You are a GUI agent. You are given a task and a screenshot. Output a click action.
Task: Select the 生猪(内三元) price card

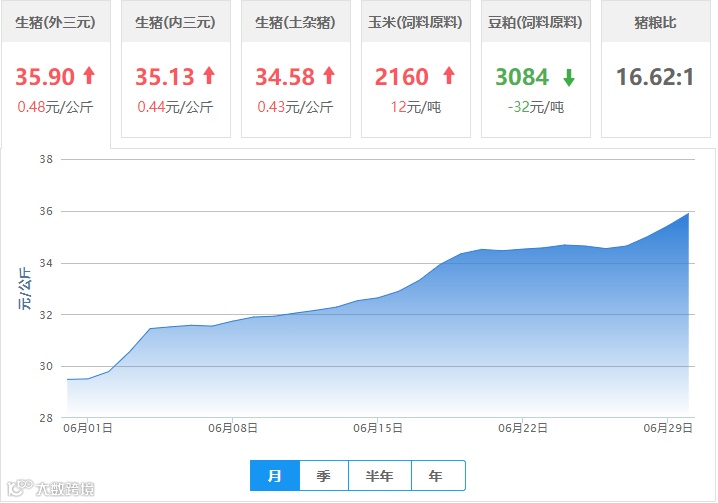[x=176, y=69]
